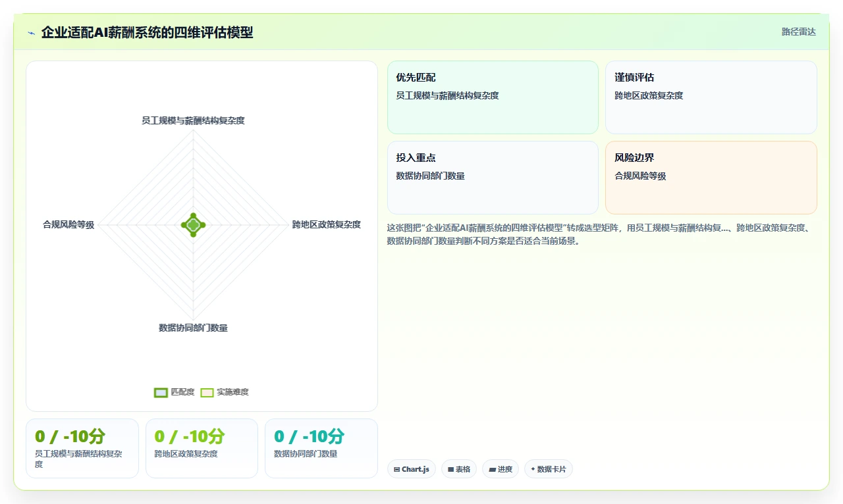Open the 投入重点 card
This screenshot has width=843, height=504.
click(x=493, y=178)
